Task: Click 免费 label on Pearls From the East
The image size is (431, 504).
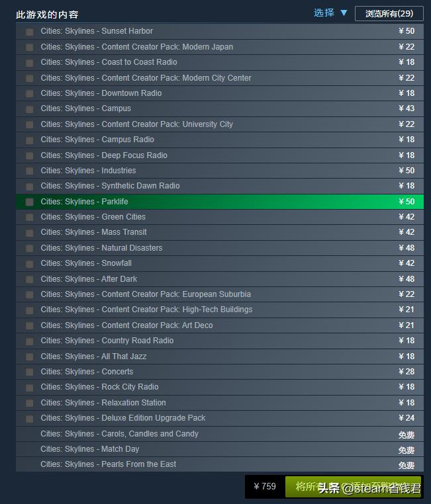Action: [x=407, y=466]
